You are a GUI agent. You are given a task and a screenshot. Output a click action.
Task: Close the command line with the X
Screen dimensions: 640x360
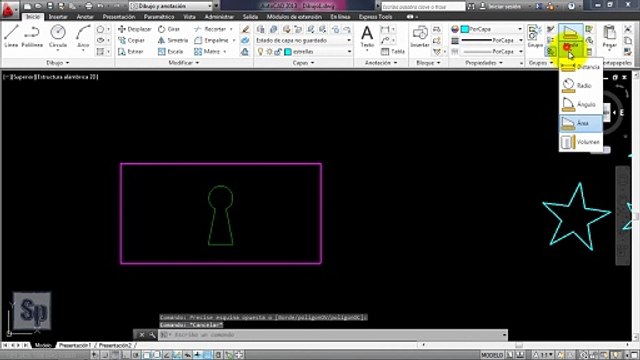click(x=142, y=335)
